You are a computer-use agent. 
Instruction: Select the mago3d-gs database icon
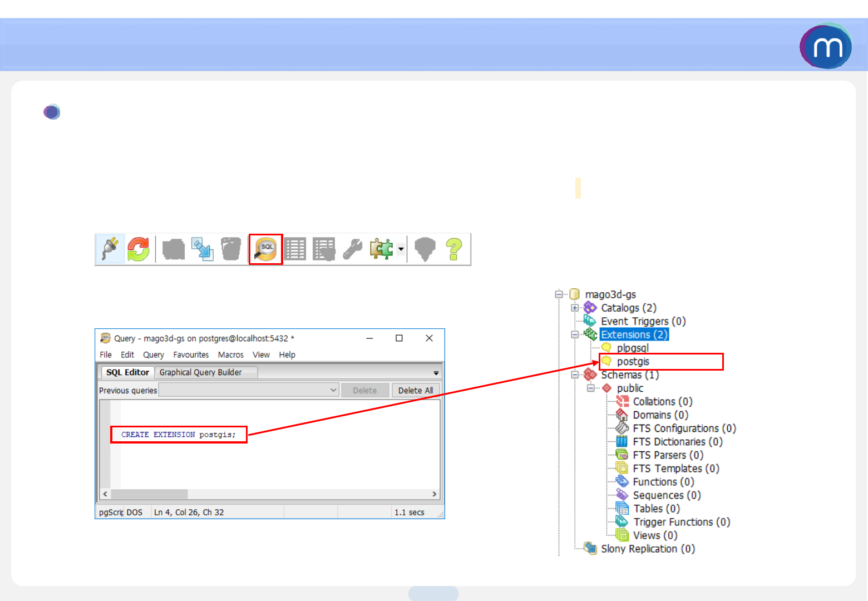pyautogui.click(x=575, y=294)
